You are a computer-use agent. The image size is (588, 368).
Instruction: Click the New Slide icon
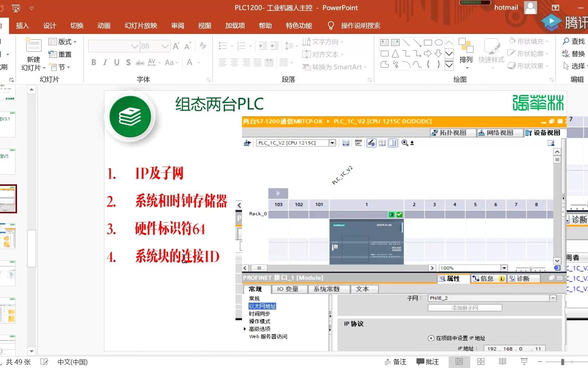point(33,46)
